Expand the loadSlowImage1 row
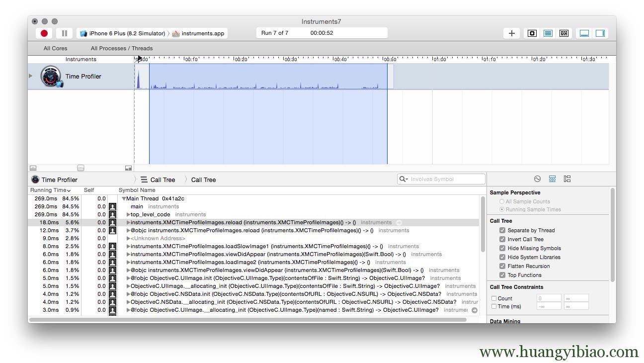The width and height of the screenshot is (644, 363). [129, 246]
